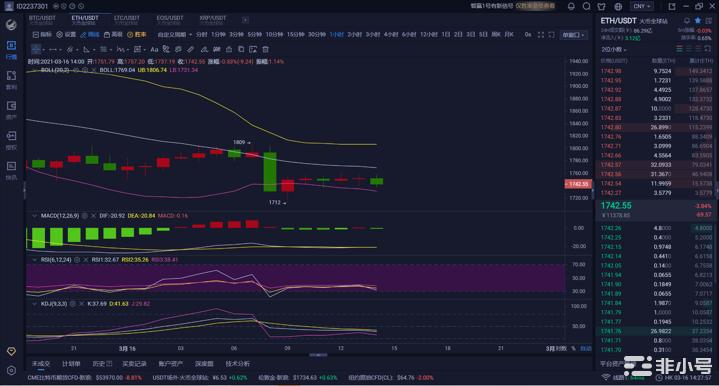Toggle the favorite star for ETH/USDT

(698, 21)
